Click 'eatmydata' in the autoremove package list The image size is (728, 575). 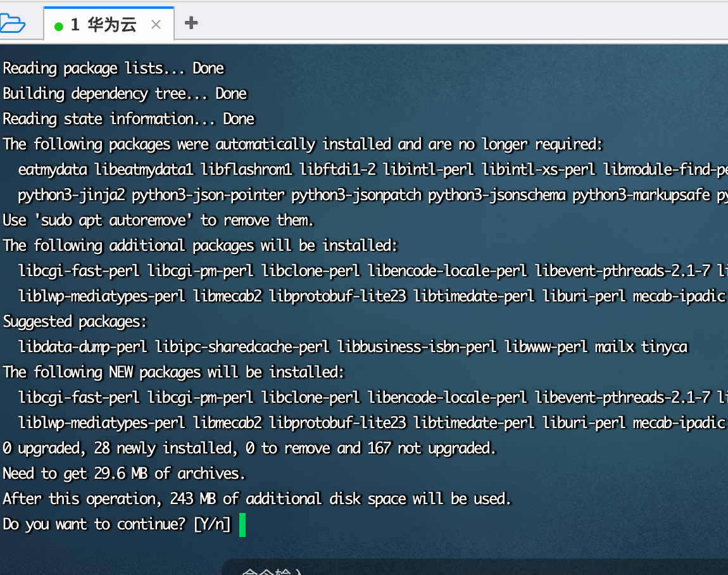click(53, 170)
